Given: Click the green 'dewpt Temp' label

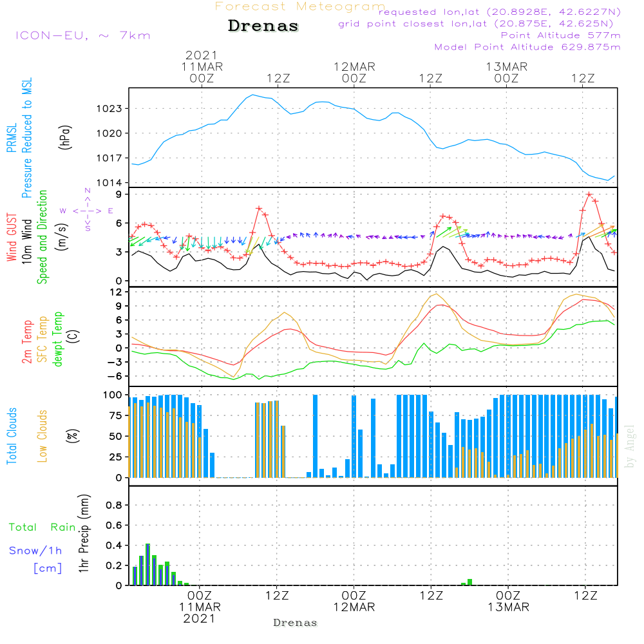Looking at the screenshot, I should tap(58, 339).
